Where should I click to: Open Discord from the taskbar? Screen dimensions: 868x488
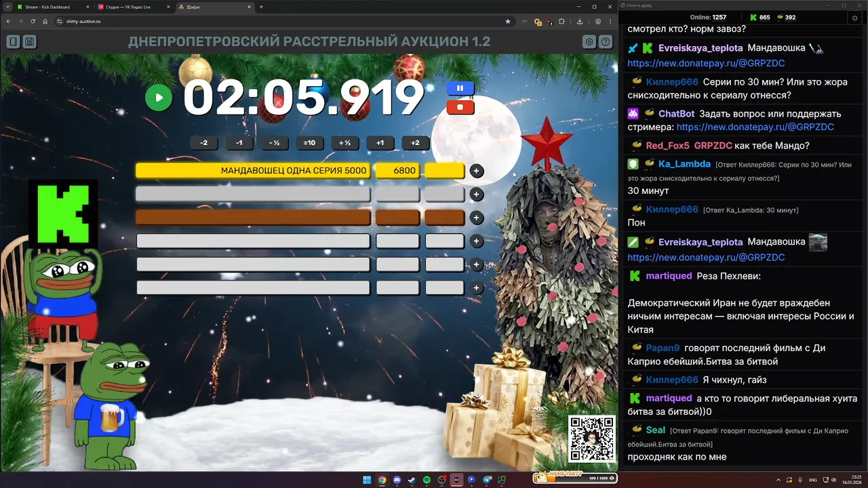[397, 480]
